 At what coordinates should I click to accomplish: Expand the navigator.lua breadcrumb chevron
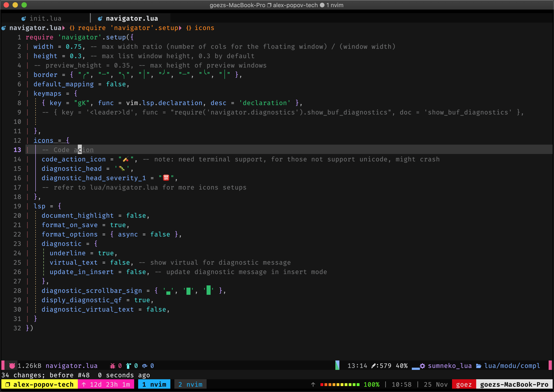point(63,28)
